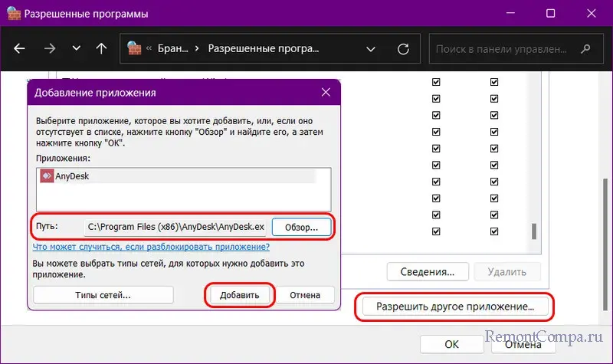This screenshot has width=613, height=364.
Task: Go forward with the right arrow
Action: [x=50, y=48]
